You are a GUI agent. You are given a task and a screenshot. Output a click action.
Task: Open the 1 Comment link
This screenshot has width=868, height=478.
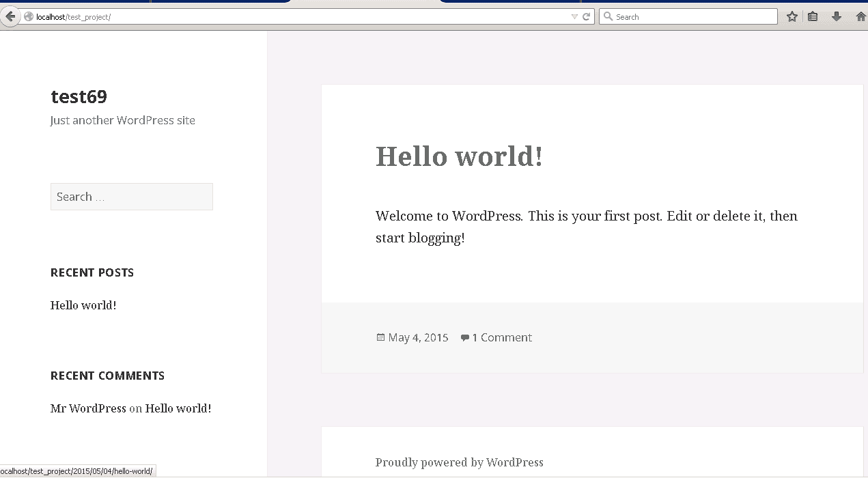(x=502, y=337)
